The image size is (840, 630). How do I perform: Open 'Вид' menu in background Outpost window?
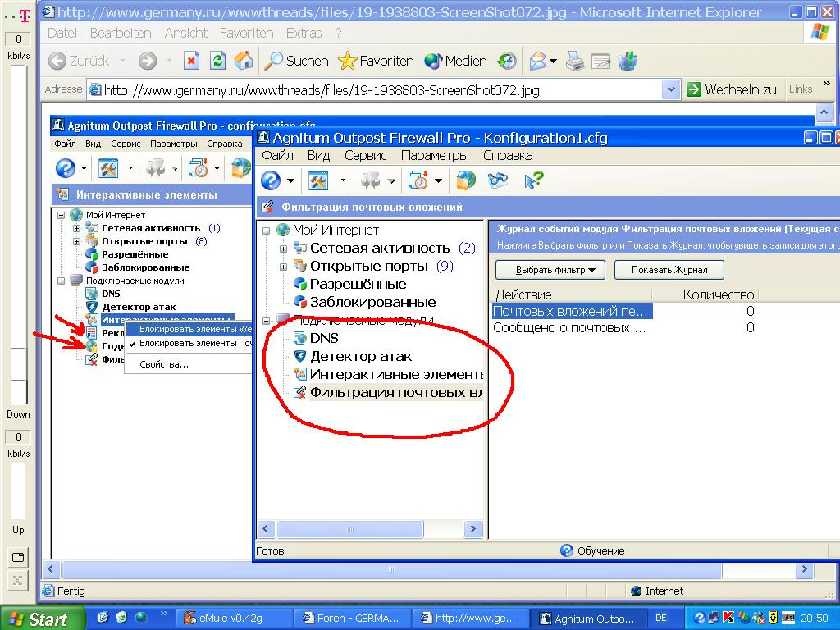pyautogui.click(x=94, y=144)
